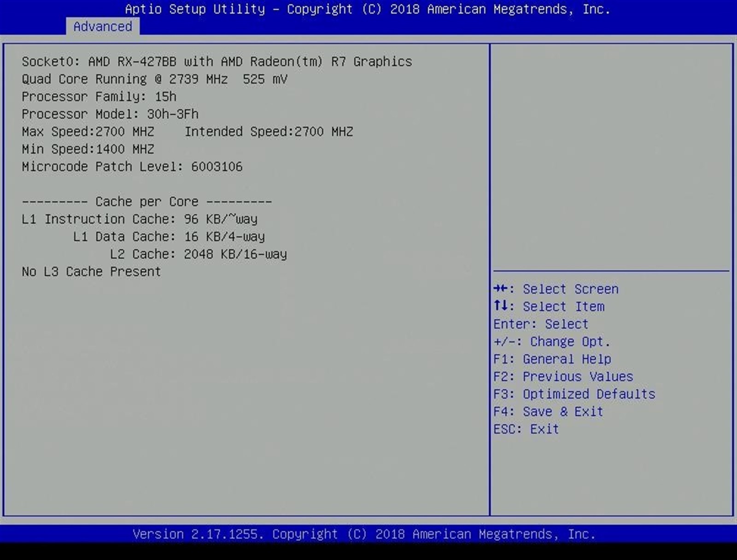
Task: Click the Max Speed:2700 MHZ text
Action: [x=88, y=131]
